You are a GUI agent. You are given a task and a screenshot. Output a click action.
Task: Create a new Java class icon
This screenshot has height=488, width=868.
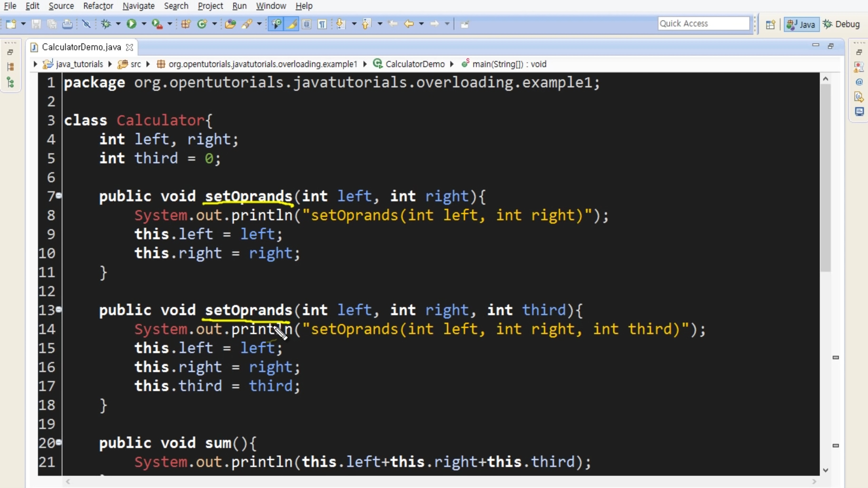pos(202,24)
